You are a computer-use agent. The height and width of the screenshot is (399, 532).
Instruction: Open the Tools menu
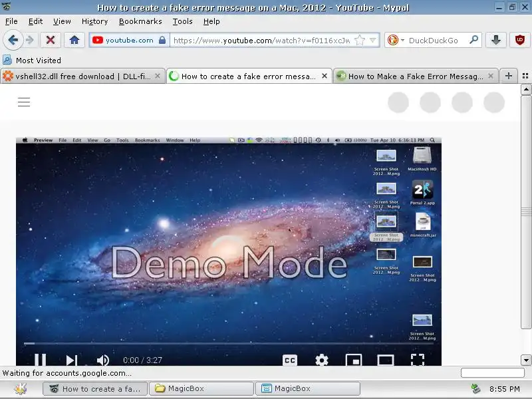point(182,21)
